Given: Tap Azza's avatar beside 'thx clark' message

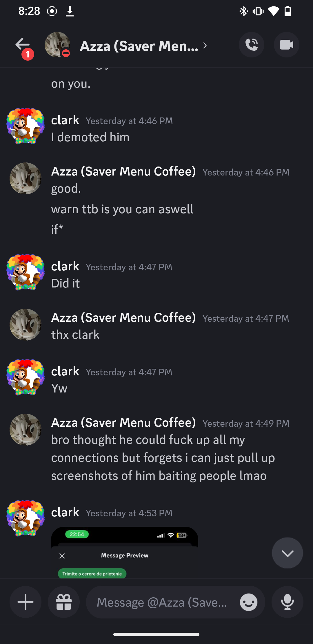Looking at the screenshot, I should coord(26,324).
